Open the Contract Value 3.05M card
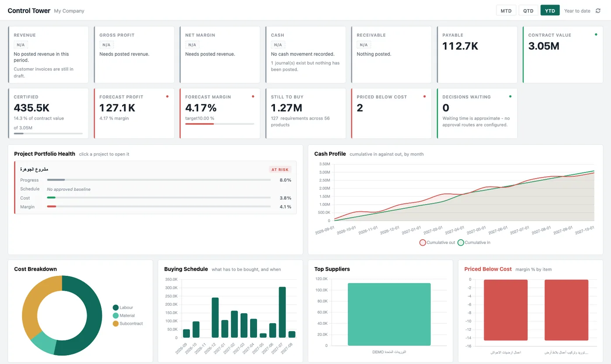 point(563,55)
